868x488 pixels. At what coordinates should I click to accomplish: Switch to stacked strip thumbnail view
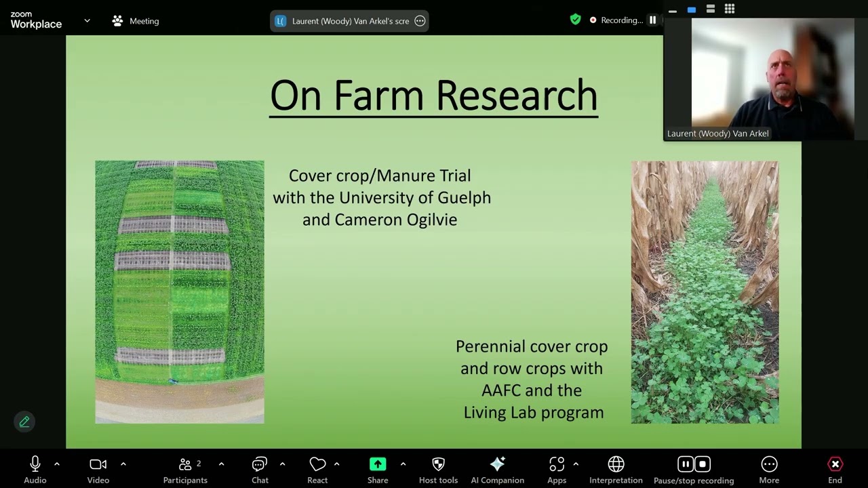pos(711,9)
